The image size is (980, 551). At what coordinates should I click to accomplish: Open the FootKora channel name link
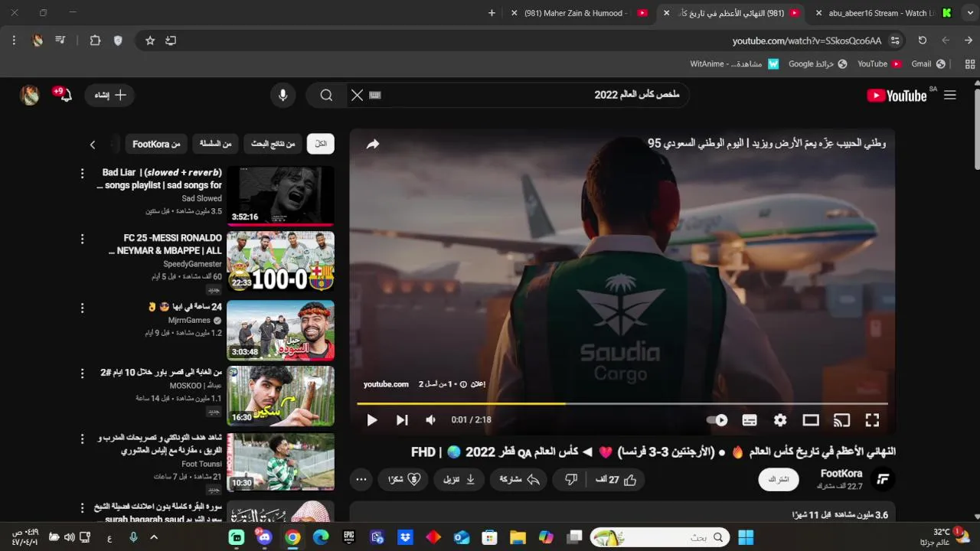pos(841,474)
